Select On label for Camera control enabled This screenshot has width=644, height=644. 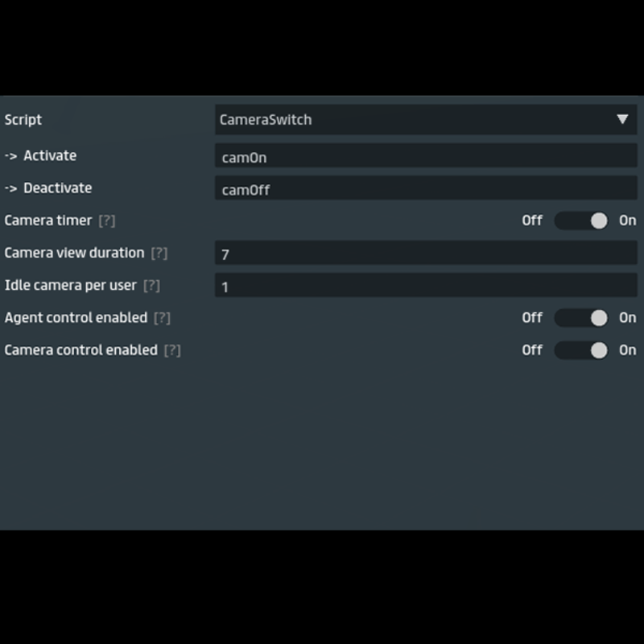pos(627,350)
